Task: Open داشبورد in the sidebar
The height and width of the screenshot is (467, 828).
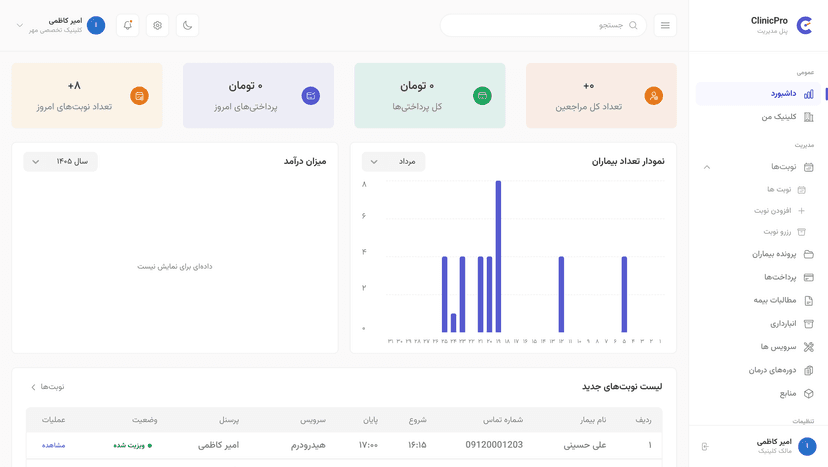Action: pyautogui.click(x=758, y=94)
